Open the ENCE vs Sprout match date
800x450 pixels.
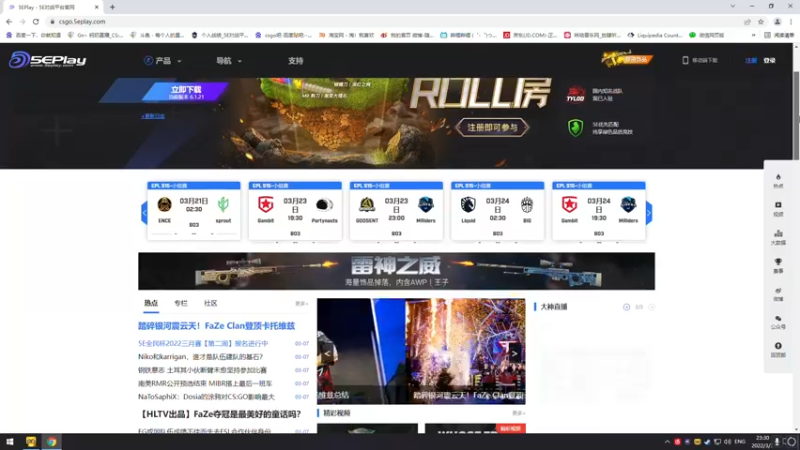click(x=193, y=205)
